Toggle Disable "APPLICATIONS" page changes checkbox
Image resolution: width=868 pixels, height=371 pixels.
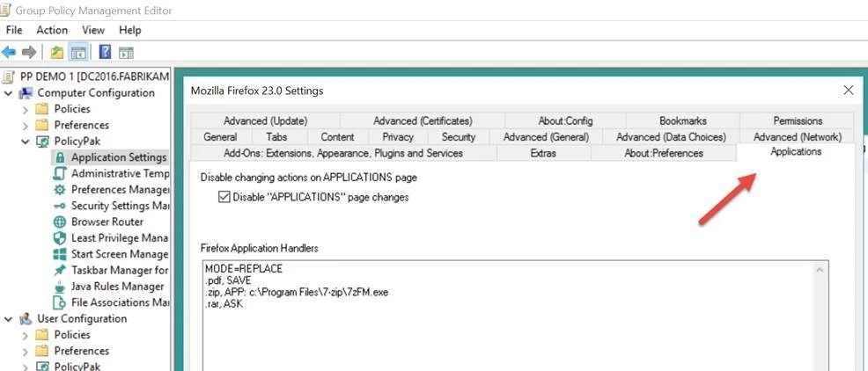click(224, 198)
